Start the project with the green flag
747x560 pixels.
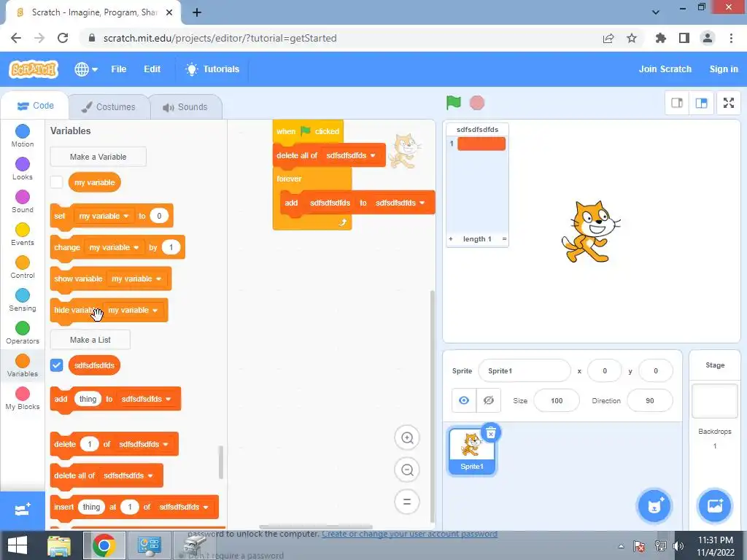pos(454,102)
